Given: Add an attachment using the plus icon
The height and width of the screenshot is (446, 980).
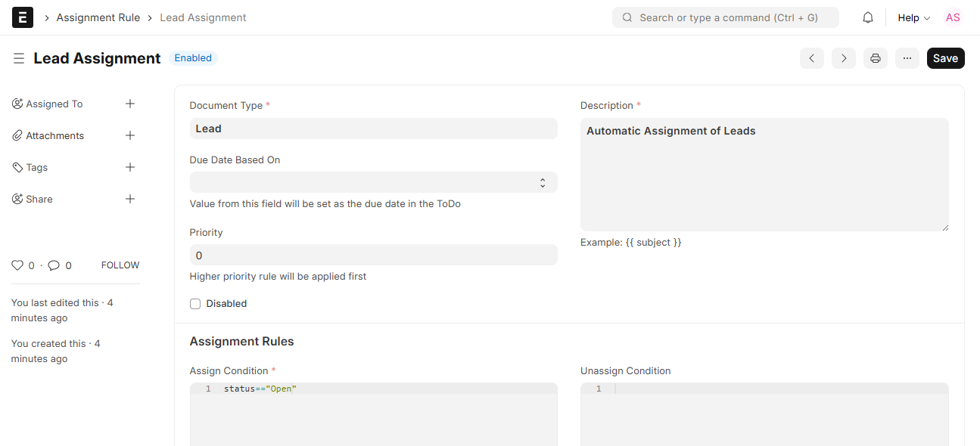Looking at the screenshot, I should pos(130,135).
